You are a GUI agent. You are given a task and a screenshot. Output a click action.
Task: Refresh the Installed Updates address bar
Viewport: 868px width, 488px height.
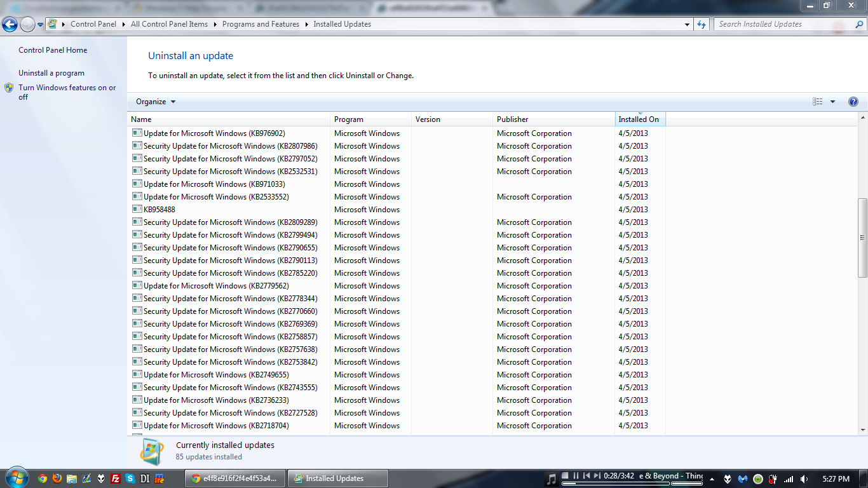[702, 24]
